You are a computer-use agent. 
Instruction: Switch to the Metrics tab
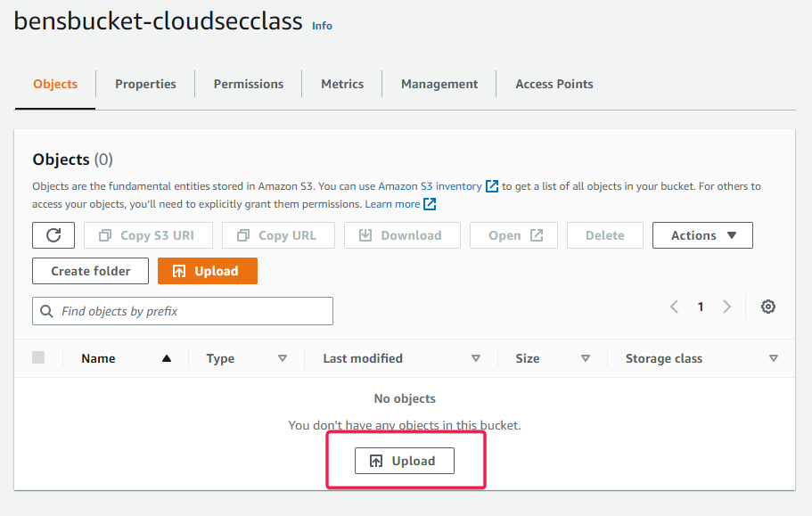point(342,84)
